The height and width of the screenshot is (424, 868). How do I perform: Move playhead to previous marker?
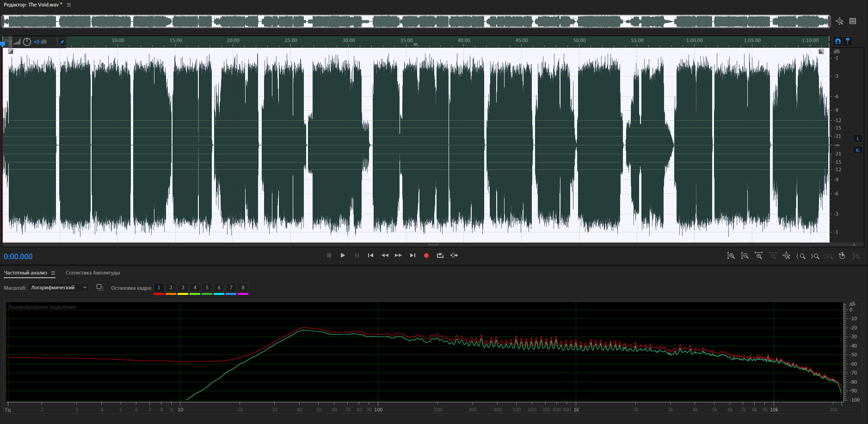click(370, 256)
